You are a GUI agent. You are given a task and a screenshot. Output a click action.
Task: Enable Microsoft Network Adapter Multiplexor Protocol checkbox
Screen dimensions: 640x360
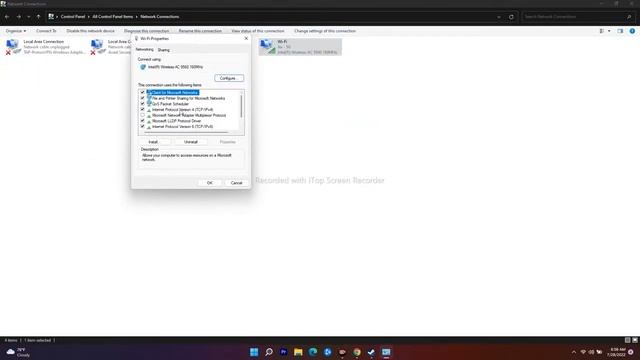coord(142,116)
